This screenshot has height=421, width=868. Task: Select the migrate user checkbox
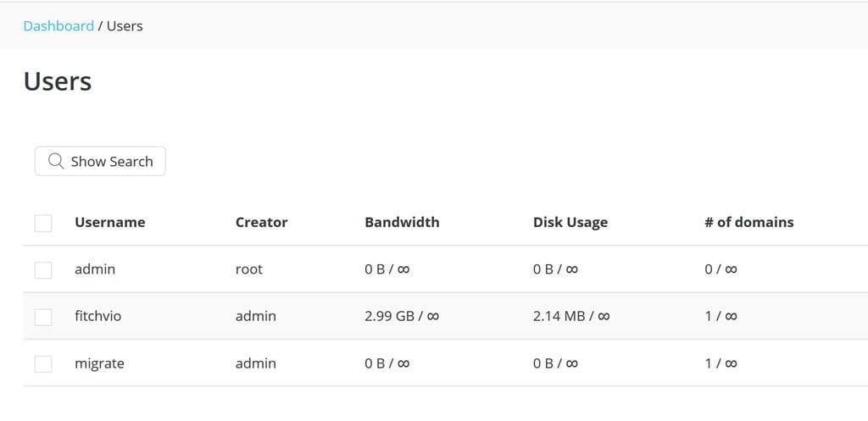[x=43, y=364]
